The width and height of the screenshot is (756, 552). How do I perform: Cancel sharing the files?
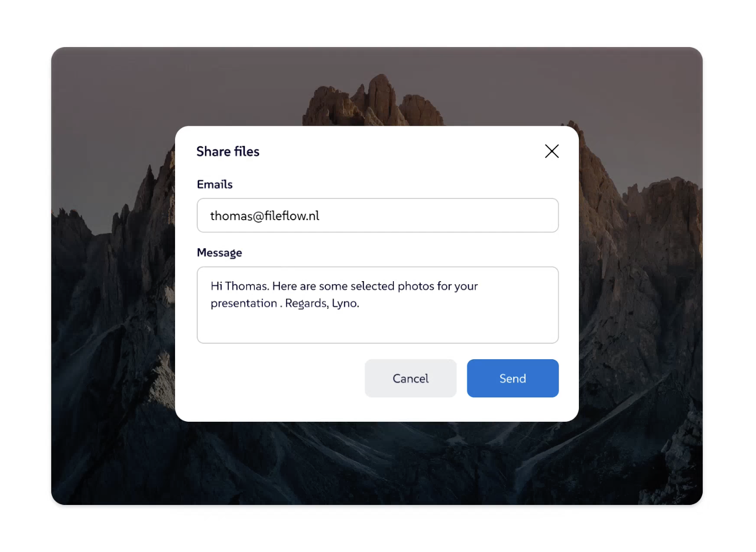coord(411,378)
